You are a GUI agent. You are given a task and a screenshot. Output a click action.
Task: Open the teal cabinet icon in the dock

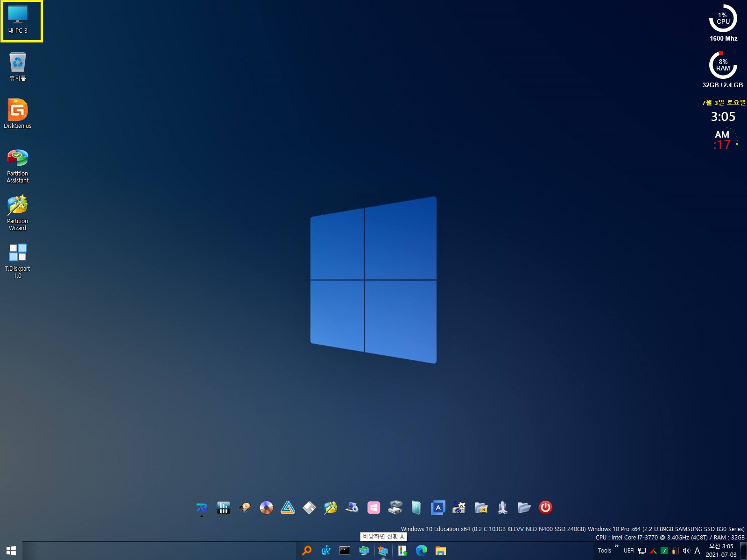coord(416,507)
